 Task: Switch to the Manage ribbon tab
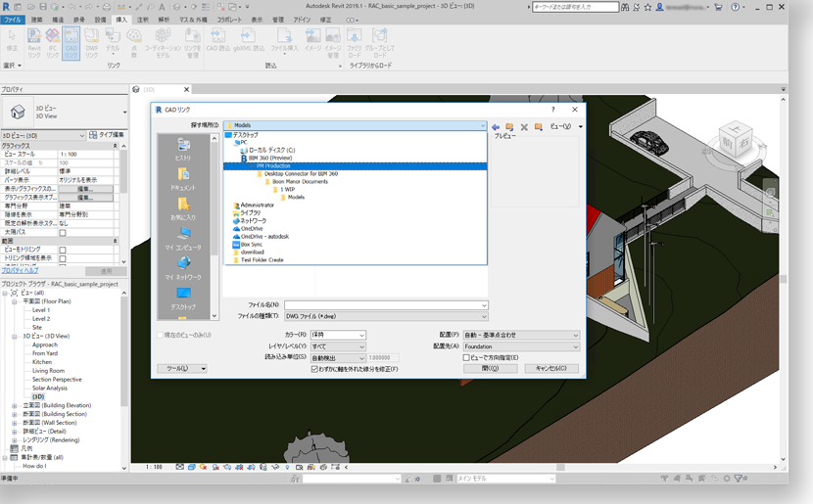(278, 20)
